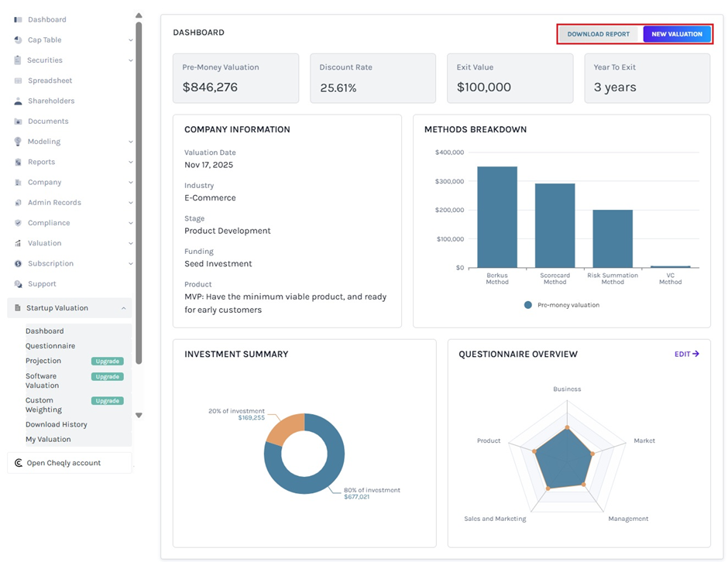Click the Subscription sidebar icon

pos(19,263)
